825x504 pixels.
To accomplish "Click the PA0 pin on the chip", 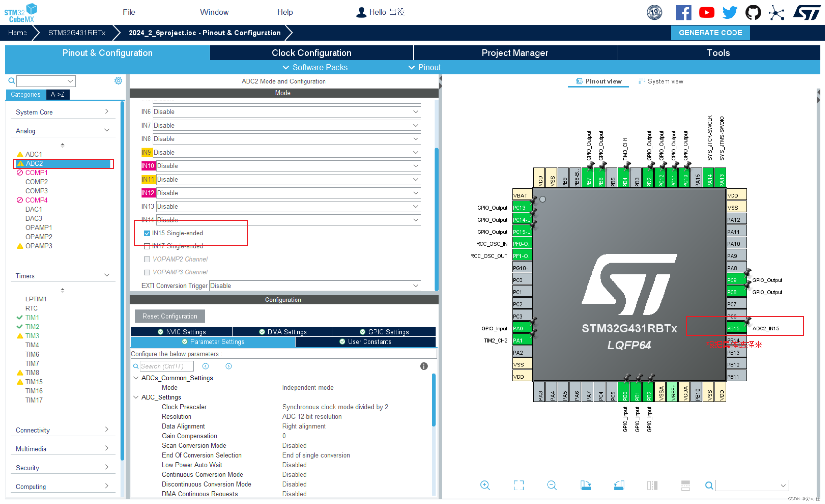I will 522,328.
